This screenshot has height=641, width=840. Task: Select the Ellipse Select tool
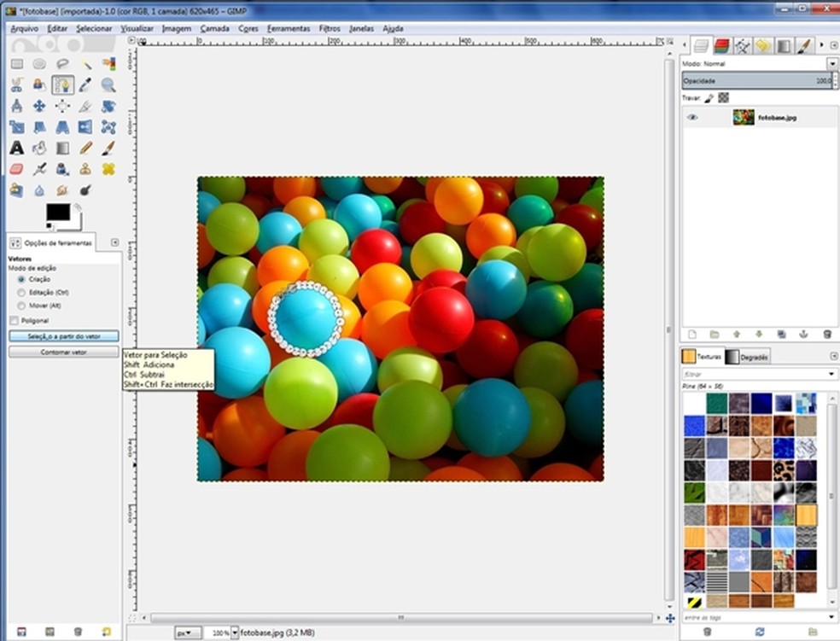[x=39, y=64]
